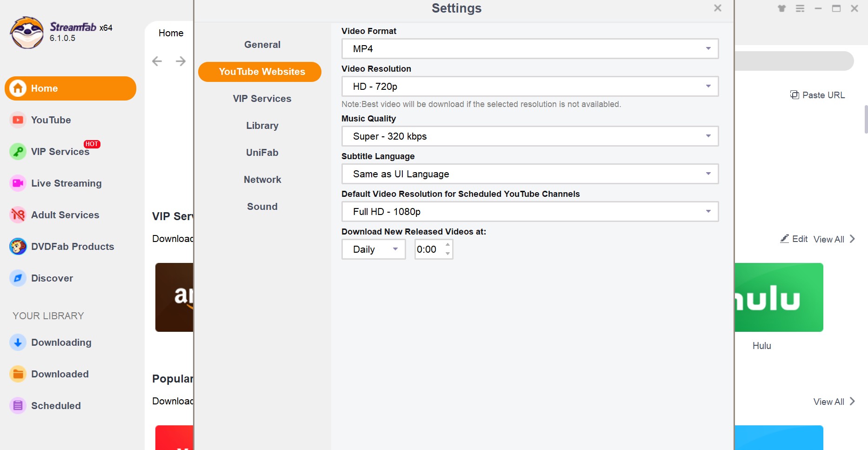
Task: Click the Home tab in main window
Action: tap(171, 33)
